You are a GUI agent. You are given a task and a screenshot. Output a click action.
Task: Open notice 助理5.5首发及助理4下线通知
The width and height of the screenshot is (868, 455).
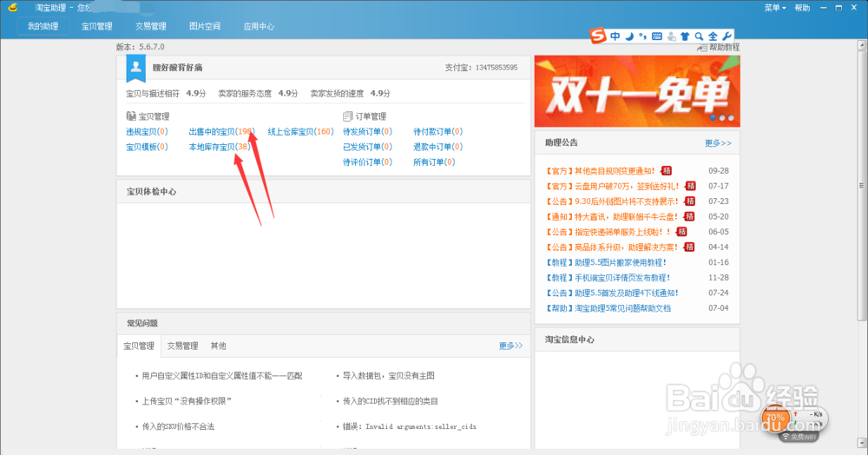pyautogui.click(x=612, y=293)
